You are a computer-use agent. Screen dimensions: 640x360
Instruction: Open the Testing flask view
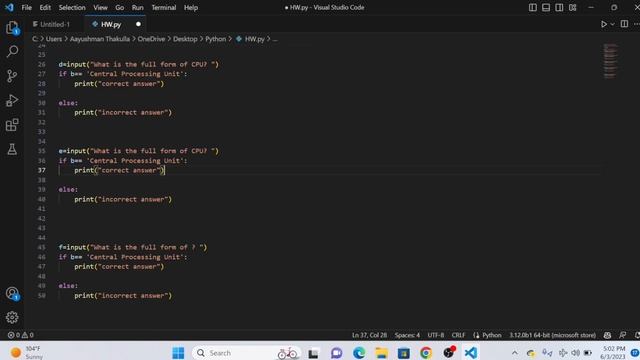(x=12, y=149)
